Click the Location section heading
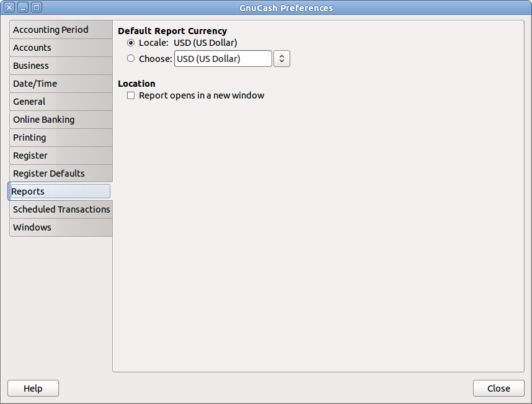 click(x=136, y=84)
